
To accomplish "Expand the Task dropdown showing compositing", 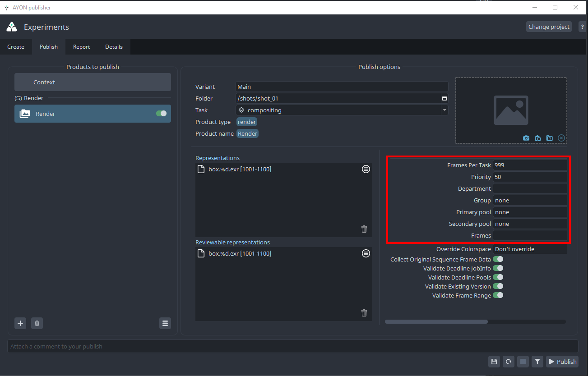I will pos(444,110).
